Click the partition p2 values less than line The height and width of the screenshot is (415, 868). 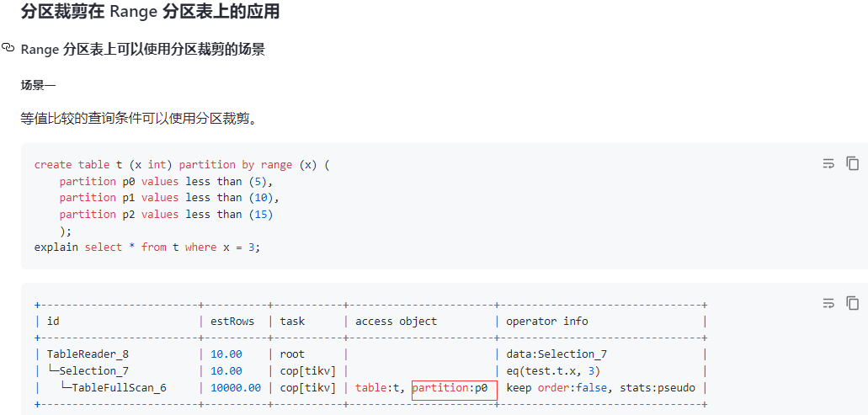pos(167,214)
